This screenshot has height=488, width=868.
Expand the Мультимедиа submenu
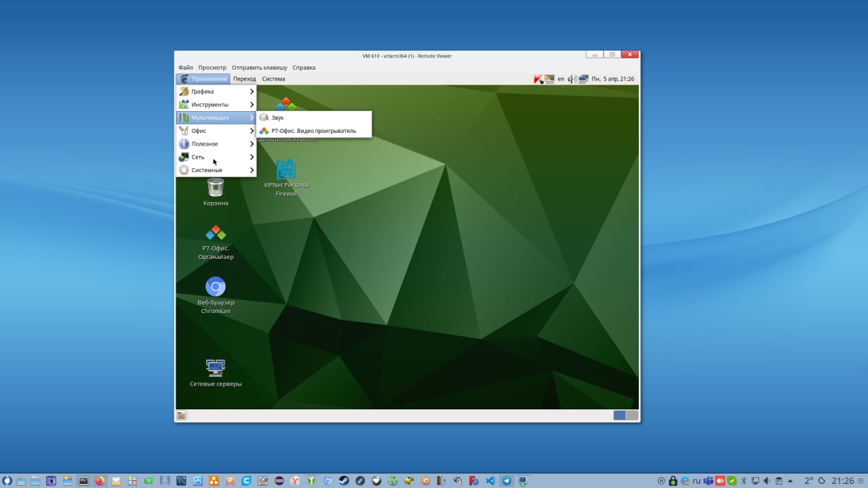[x=216, y=117]
